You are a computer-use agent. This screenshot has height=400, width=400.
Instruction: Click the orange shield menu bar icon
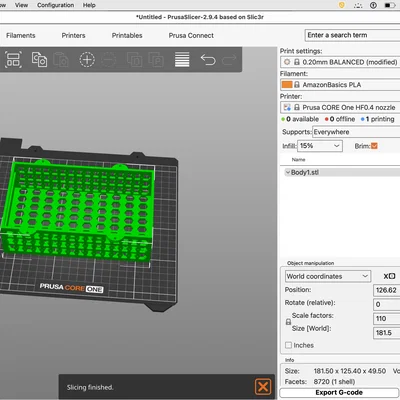(342, 5)
